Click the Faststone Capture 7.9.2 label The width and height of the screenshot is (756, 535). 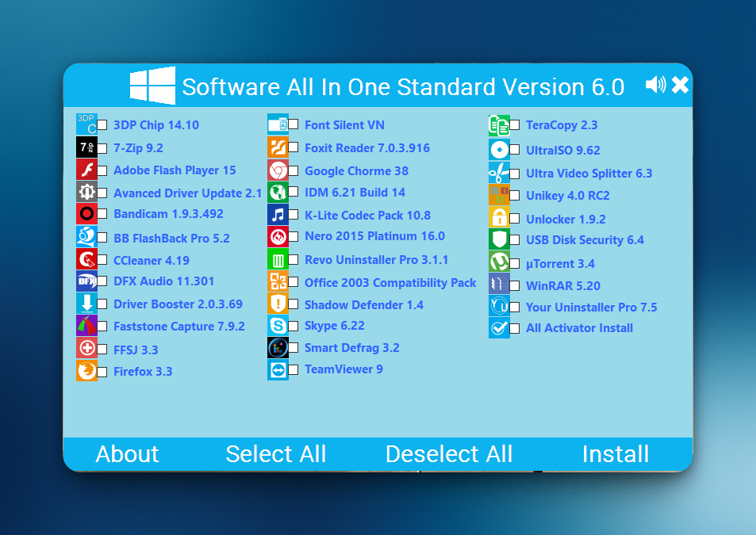click(178, 326)
